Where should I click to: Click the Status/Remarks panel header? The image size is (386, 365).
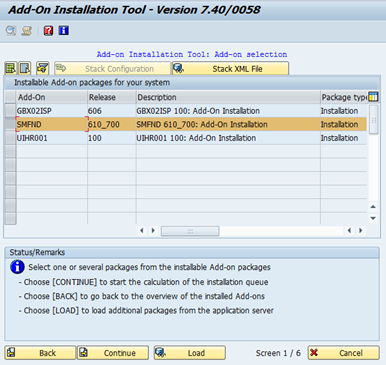[x=192, y=252]
